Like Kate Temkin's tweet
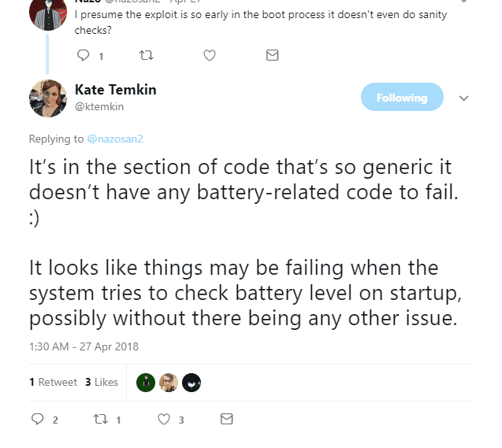Screen dimensions: 502x448 point(164,419)
